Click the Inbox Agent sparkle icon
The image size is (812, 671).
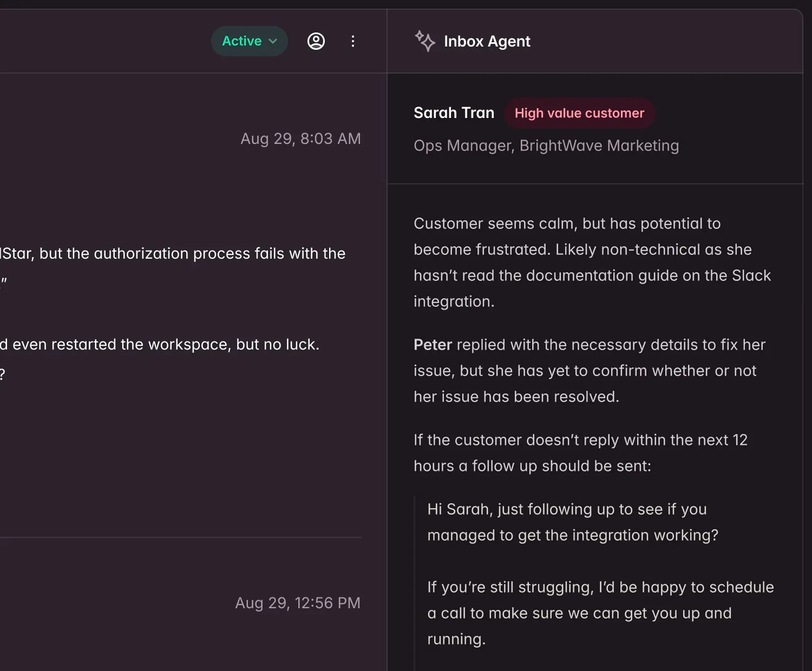pos(425,41)
